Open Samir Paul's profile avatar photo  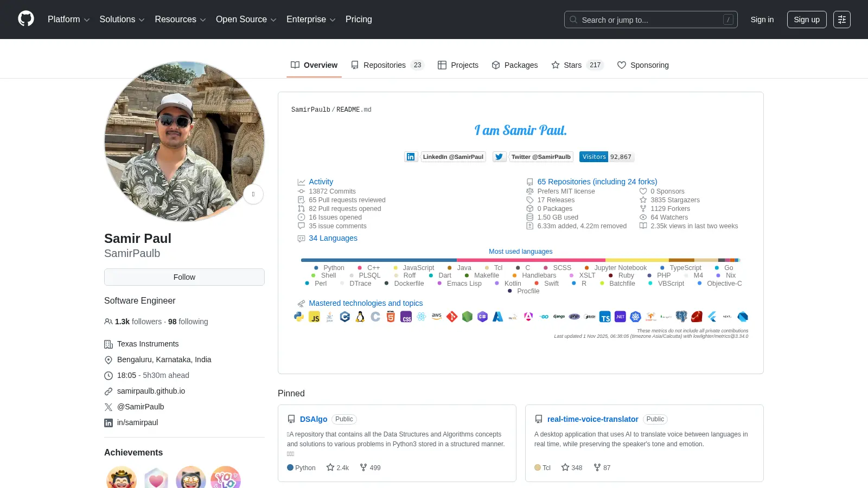pyautogui.click(x=184, y=142)
